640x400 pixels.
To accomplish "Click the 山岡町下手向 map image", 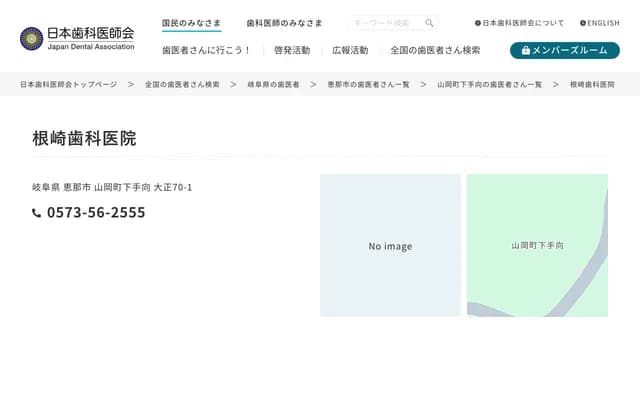I will [537, 246].
